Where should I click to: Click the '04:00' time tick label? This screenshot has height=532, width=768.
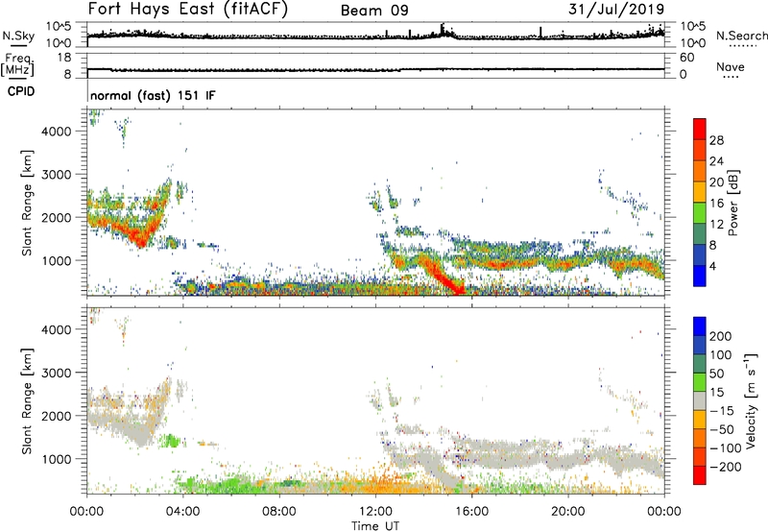coord(183,512)
